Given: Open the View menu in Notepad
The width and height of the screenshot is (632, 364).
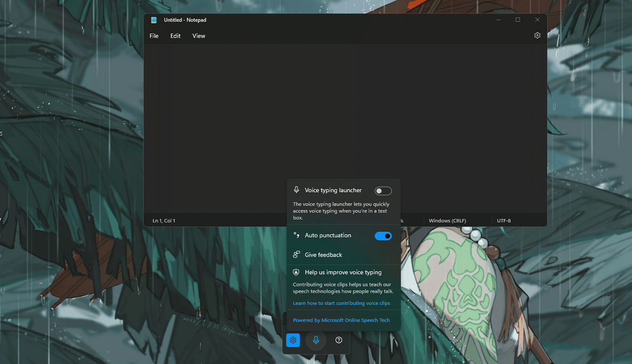Looking at the screenshot, I should coord(199,36).
